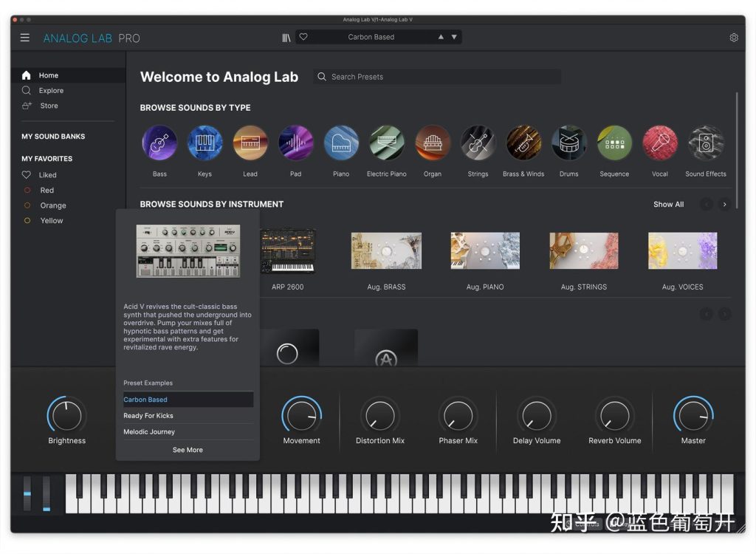Select Aug. BRASS instrument

(386, 251)
